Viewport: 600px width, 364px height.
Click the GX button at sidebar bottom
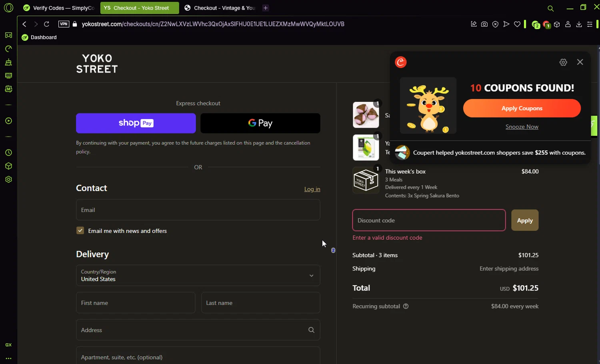pos(8,345)
